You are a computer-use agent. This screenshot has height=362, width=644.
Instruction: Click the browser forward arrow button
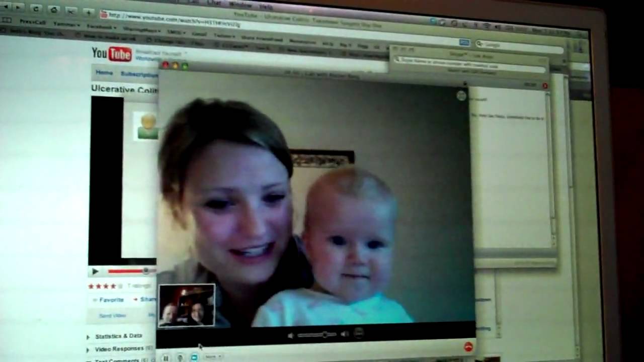18,7
